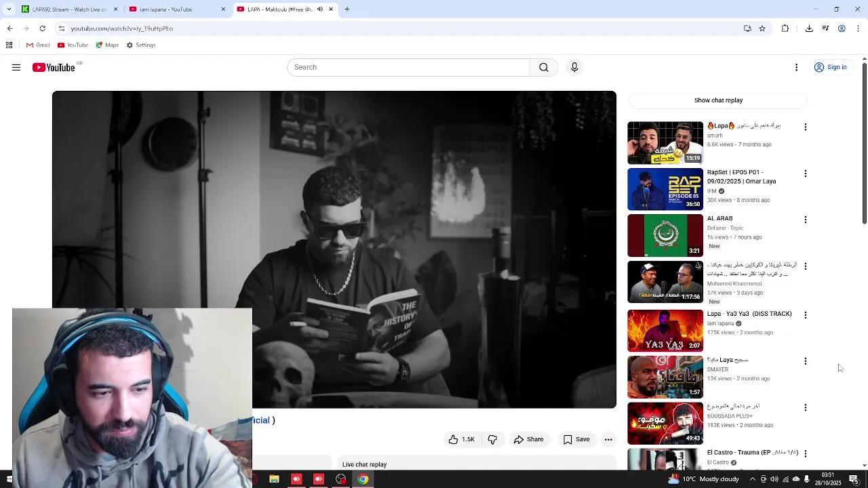Open Chrome extensions puzzle icon
This screenshot has height=488, width=868.
(785, 28)
